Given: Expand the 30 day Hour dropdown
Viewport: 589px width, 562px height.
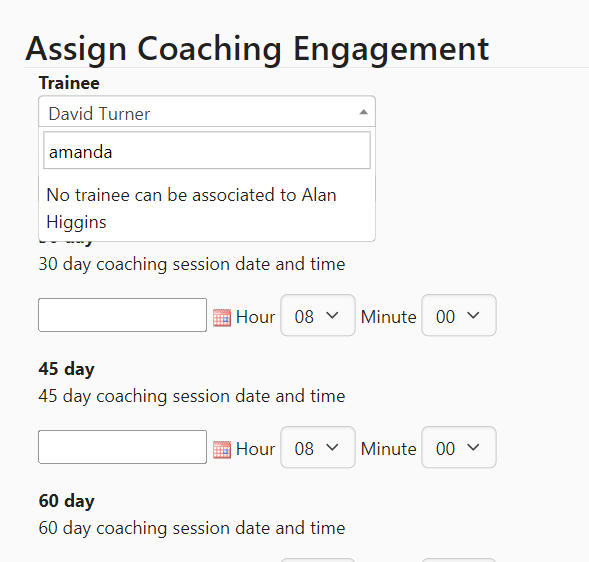Looking at the screenshot, I should (318, 316).
